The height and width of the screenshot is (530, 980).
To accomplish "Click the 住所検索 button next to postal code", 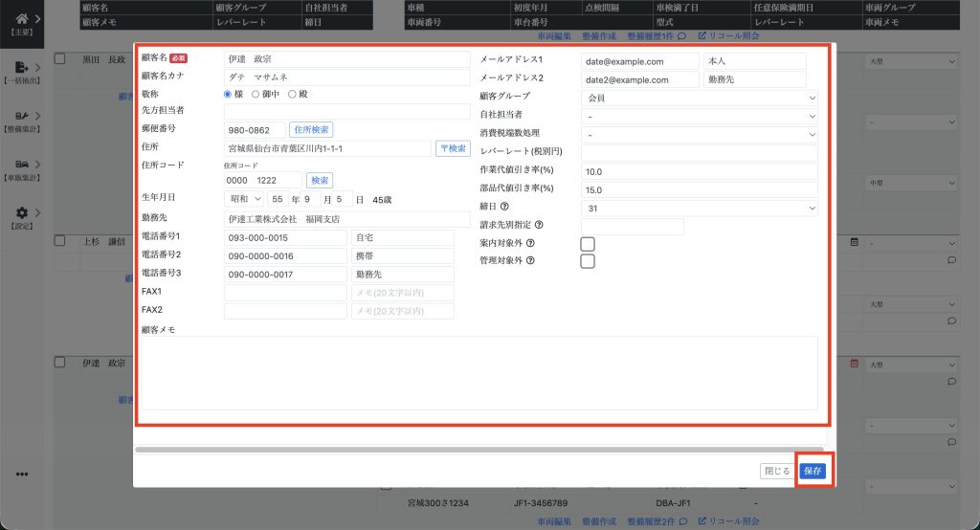I will pyautogui.click(x=311, y=129).
